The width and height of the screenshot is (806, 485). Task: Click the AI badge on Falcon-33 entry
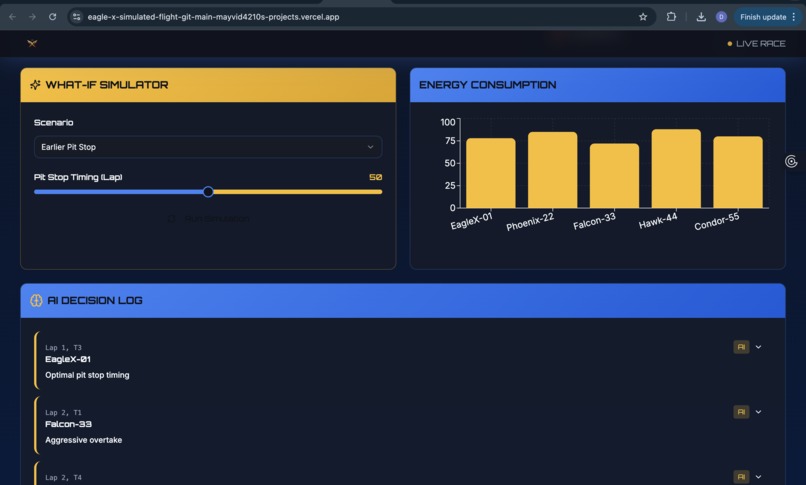pyautogui.click(x=741, y=412)
